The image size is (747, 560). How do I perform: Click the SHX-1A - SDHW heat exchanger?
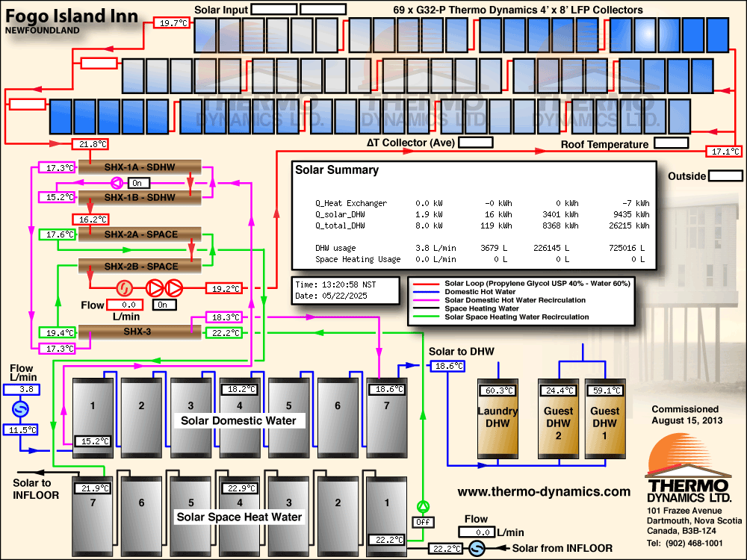(x=140, y=167)
